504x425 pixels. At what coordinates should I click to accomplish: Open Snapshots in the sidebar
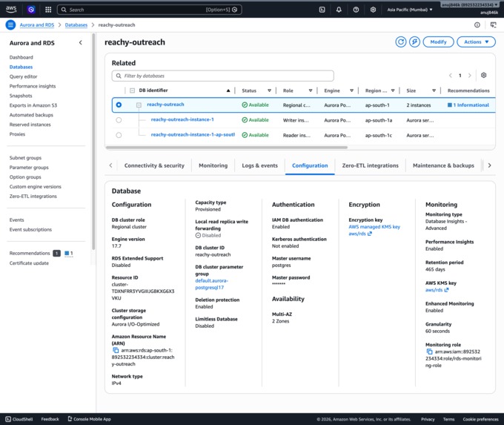click(x=21, y=96)
